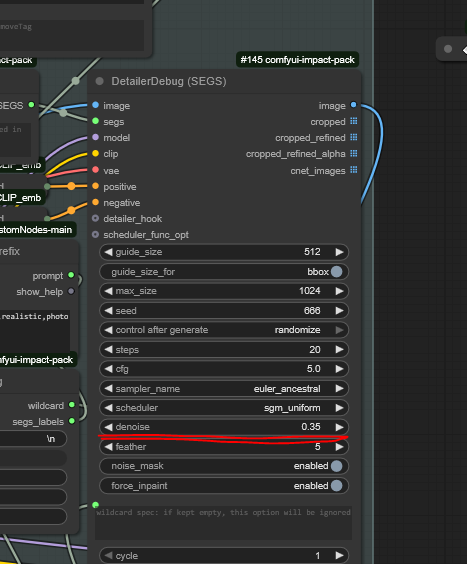
Task: Toggle guide_size_for bbox switch
Action: (336, 272)
